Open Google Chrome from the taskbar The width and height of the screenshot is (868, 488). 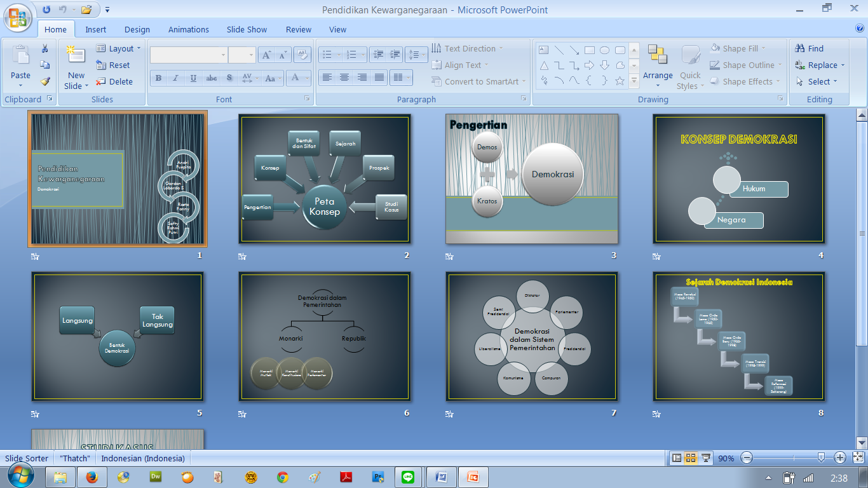pyautogui.click(x=283, y=477)
